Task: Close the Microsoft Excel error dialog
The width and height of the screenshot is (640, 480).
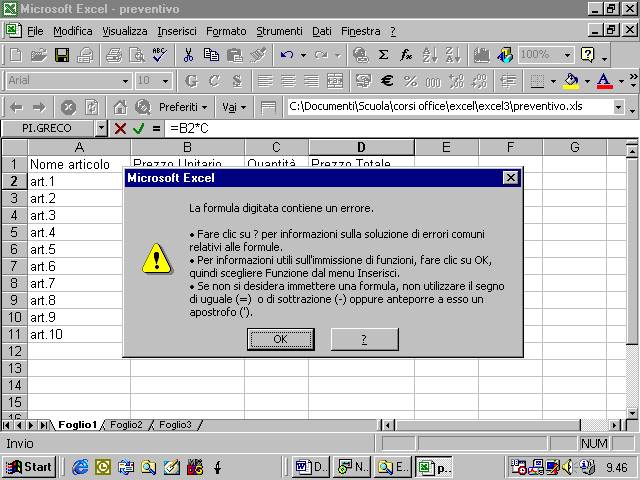Action: [x=510, y=178]
